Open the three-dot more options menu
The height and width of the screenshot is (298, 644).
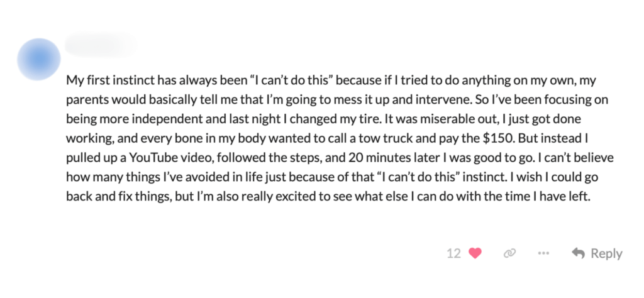coord(543,253)
